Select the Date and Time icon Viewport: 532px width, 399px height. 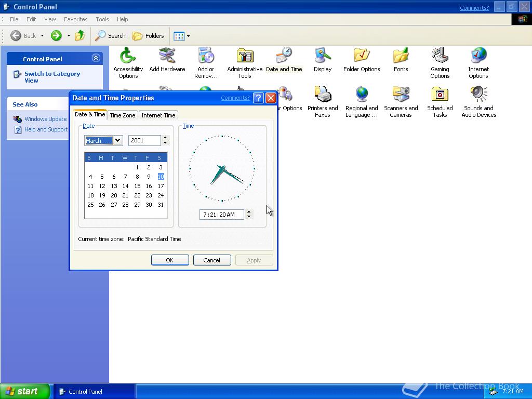284,60
